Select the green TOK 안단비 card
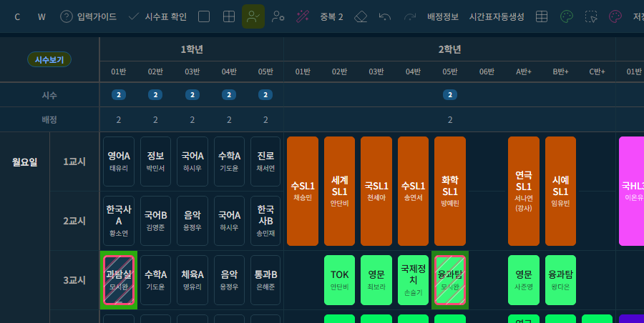The width and height of the screenshot is (644, 323). (339, 280)
